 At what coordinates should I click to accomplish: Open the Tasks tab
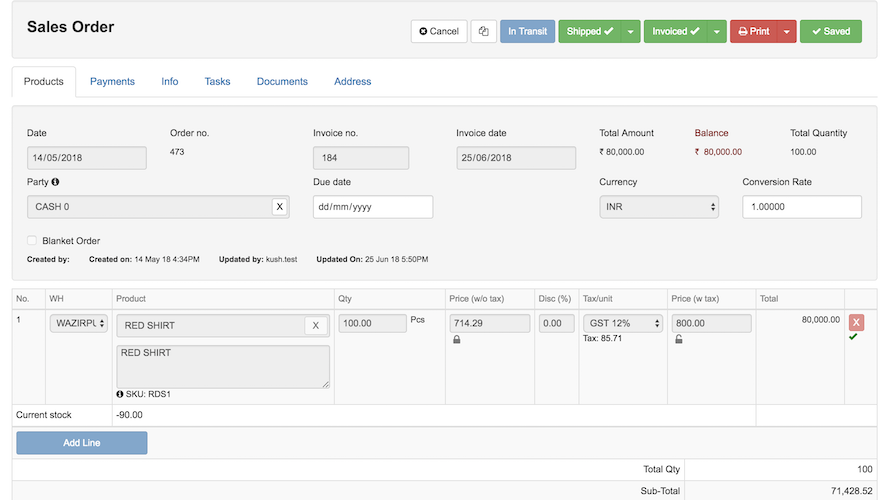coord(217,81)
